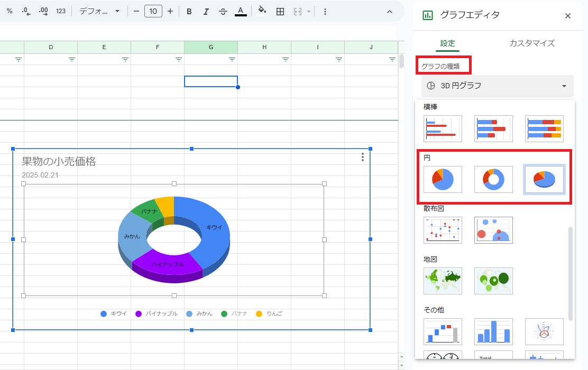Click the りんご legend entry
This screenshot has height=370, width=588.
269,314
